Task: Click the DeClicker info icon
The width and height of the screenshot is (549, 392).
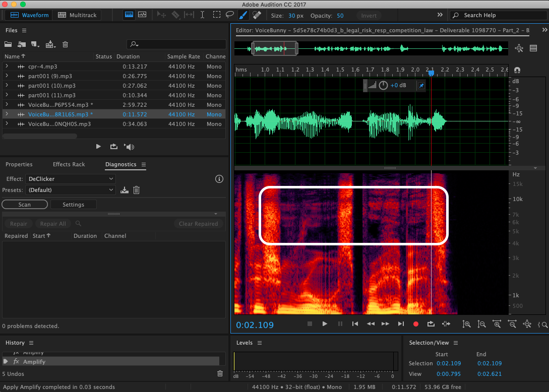Action: [x=219, y=179]
